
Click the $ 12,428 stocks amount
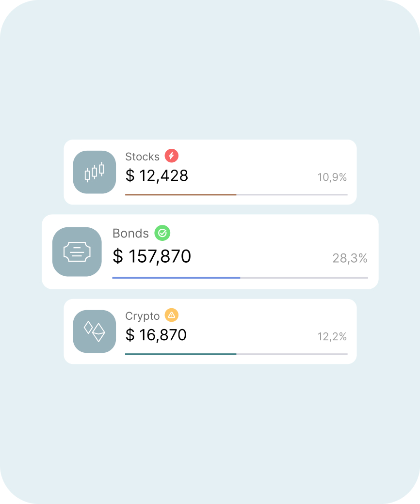pos(157,175)
